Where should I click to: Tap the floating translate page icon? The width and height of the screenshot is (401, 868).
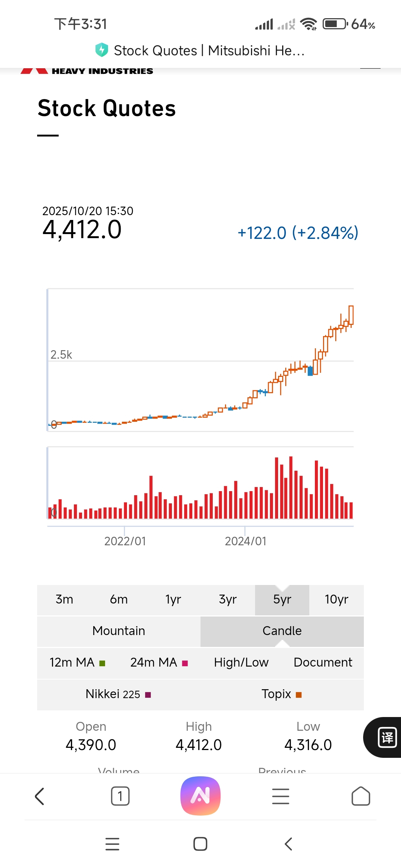[x=387, y=737]
